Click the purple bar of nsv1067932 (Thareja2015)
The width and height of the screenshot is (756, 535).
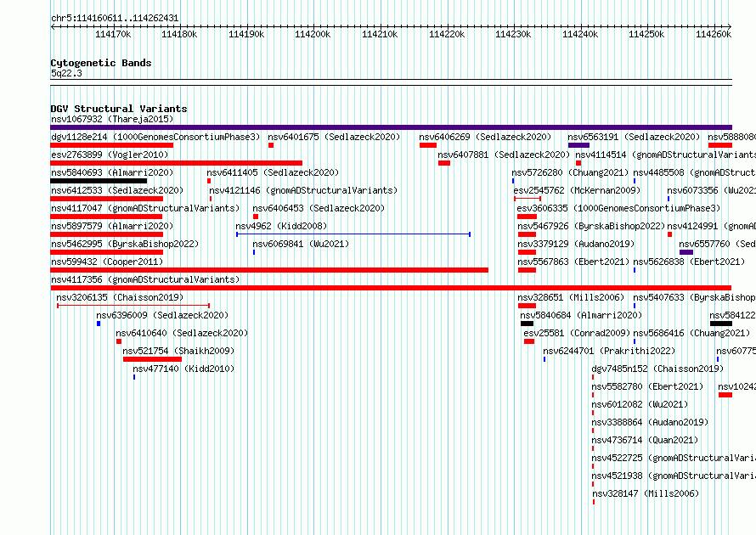click(x=391, y=127)
